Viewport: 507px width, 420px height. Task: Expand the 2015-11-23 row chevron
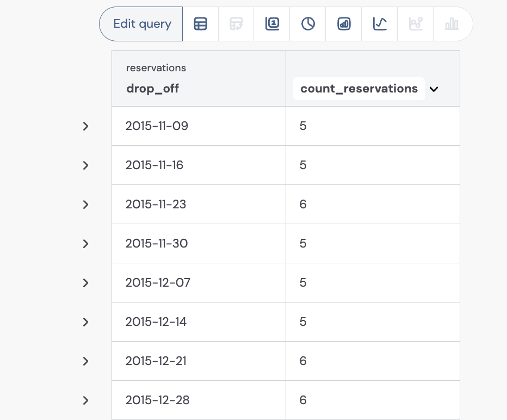[85, 205]
